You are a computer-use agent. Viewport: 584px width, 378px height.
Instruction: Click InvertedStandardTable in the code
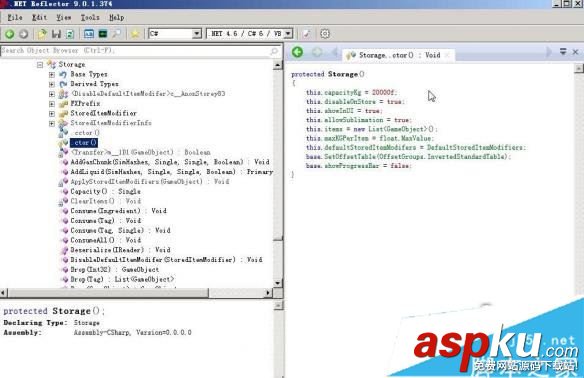coord(467,157)
